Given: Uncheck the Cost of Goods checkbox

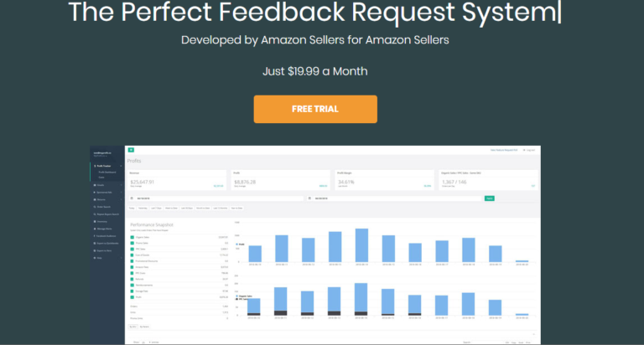Looking at the screenshot, I should (x=132, y=255).
